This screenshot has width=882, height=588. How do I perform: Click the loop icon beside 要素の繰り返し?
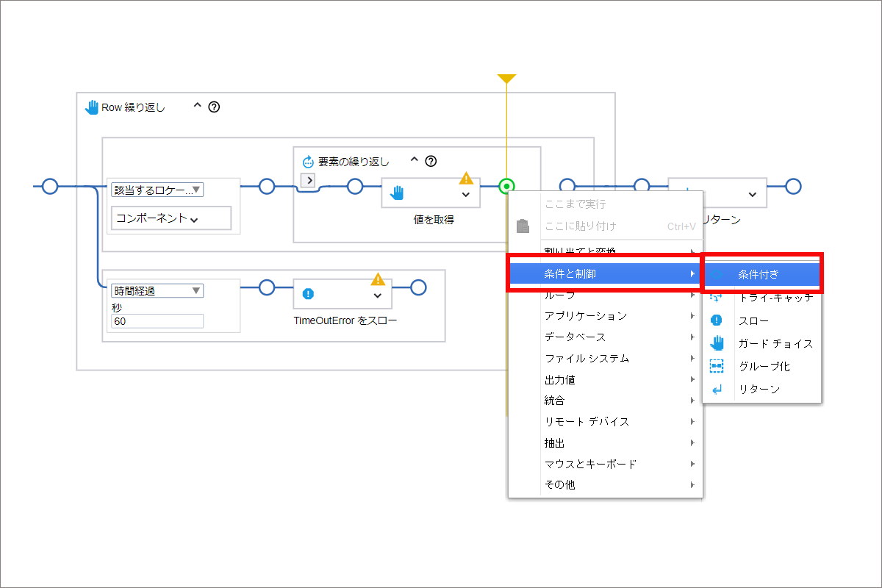coord(309,162)
